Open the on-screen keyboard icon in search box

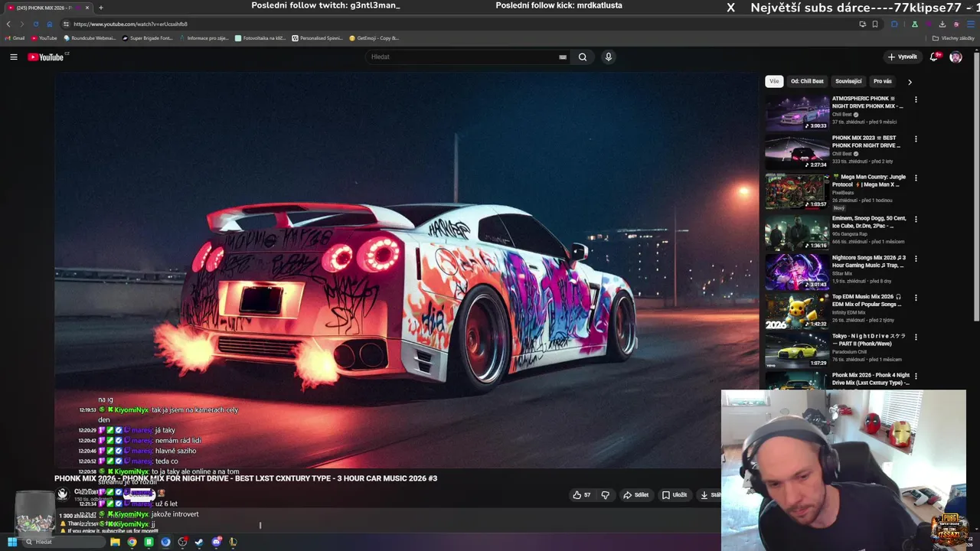click(563, 57)
